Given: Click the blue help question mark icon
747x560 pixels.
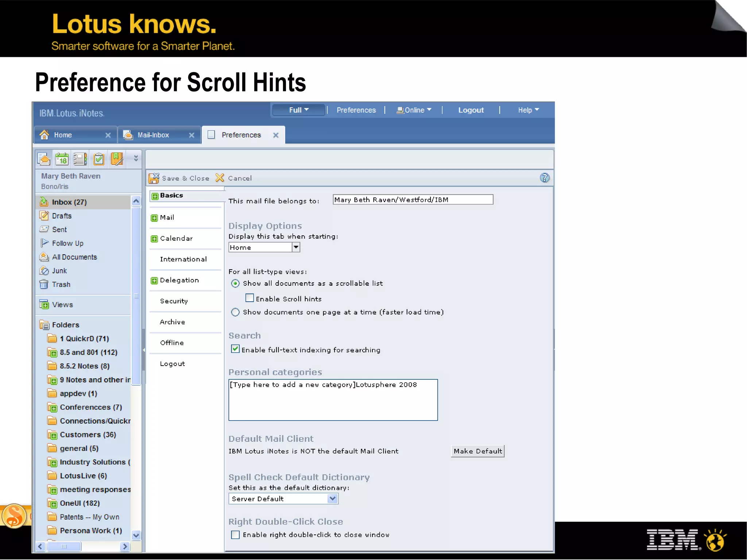Looking at the screenshot, I should 544,178.
